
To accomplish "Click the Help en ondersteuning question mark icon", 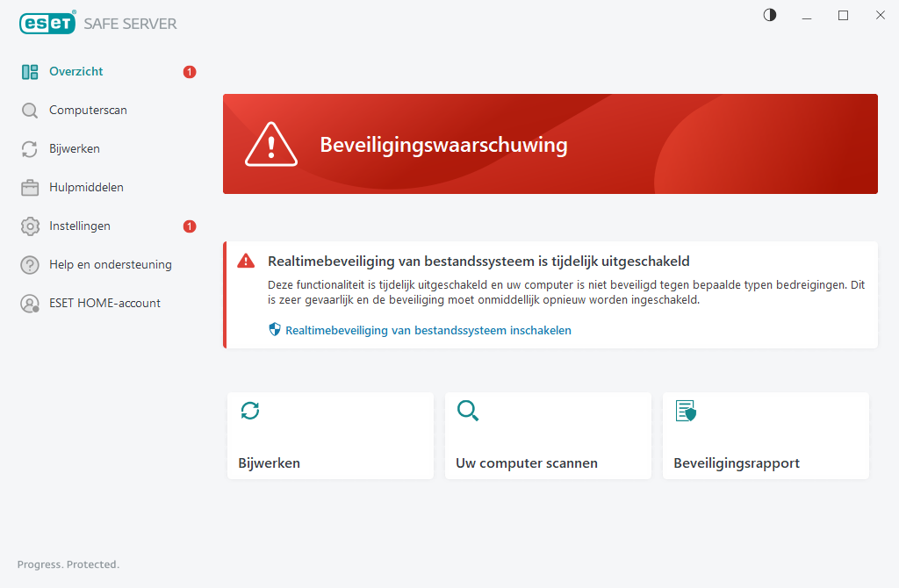I will (30, 264).
